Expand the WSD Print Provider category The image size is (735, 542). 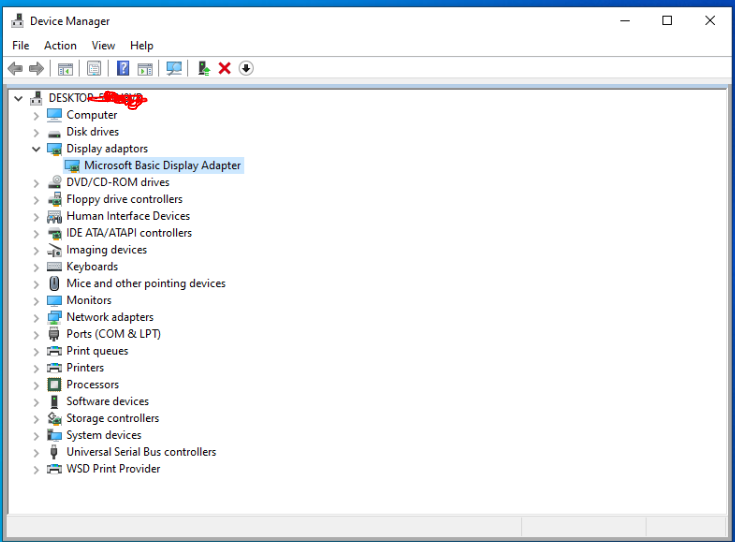click(36, 470)
